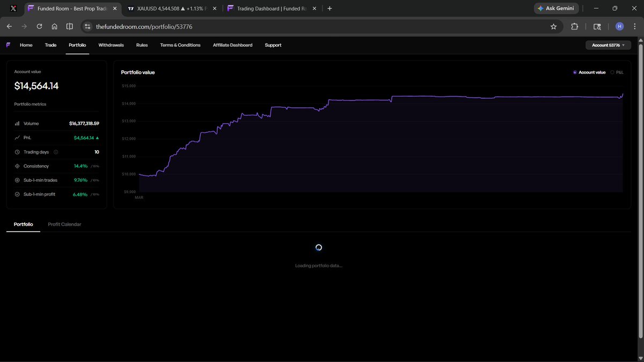This screenshot has height=362, width=644.
Task: Select the Portfolio tab below the chart
Action: point(23,224)
